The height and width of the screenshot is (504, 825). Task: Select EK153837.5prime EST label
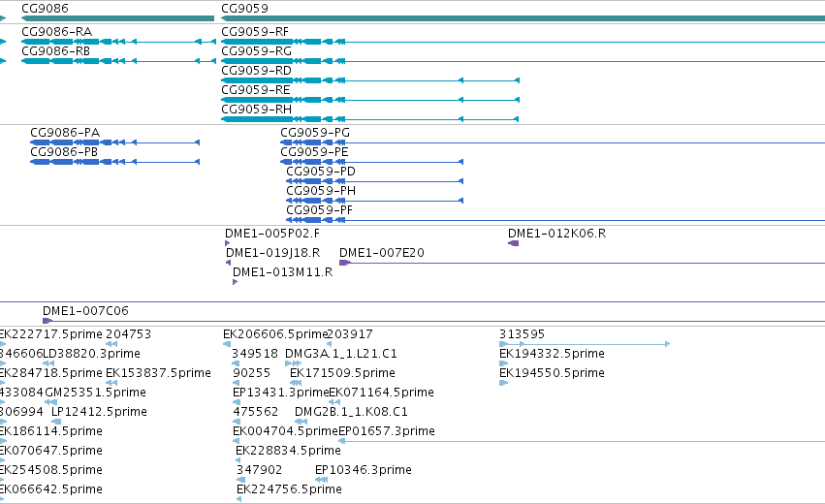click(158, 373)
